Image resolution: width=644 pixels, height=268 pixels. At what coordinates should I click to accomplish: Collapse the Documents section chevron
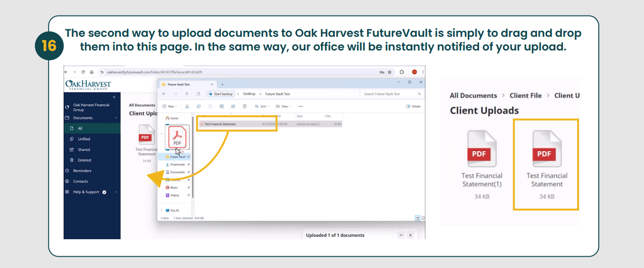coord(116,118)
